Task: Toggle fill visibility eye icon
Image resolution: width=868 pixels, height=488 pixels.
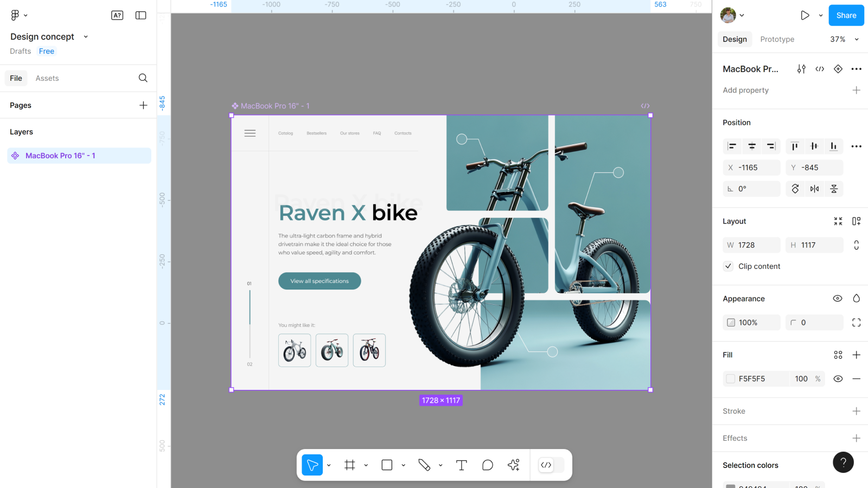Action: click(838, 378)
